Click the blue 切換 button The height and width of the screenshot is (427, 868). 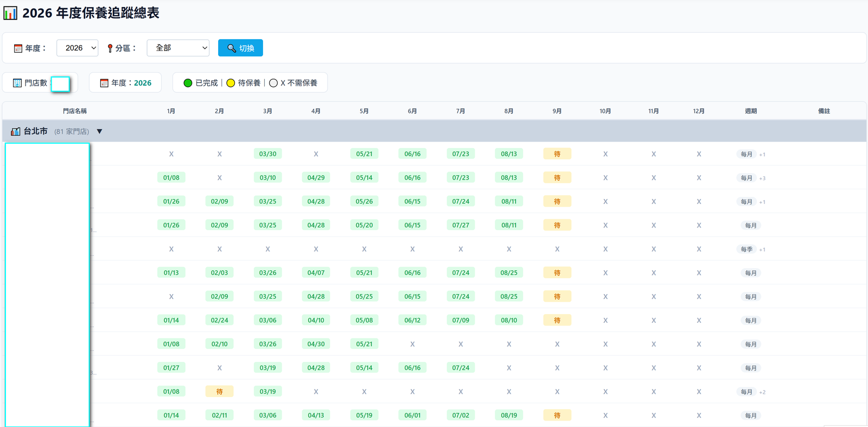[240, 48]
